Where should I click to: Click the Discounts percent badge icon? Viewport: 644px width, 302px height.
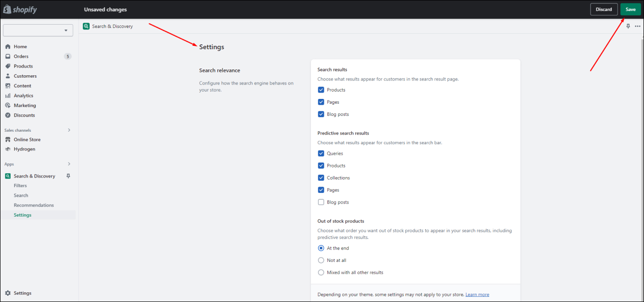pos(8,115)
